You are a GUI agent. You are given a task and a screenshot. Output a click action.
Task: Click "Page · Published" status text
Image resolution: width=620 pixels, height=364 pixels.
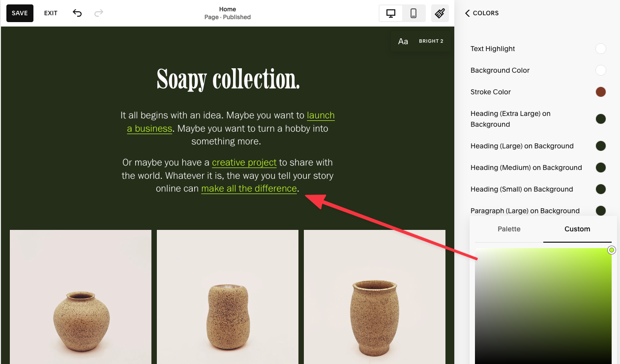pyautogui.click(x=228, y=17)
